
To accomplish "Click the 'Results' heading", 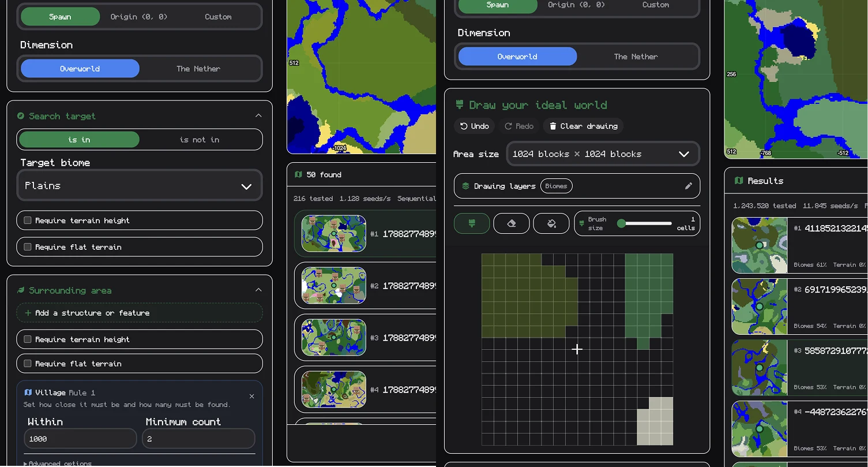I will (x=765, y=181).
